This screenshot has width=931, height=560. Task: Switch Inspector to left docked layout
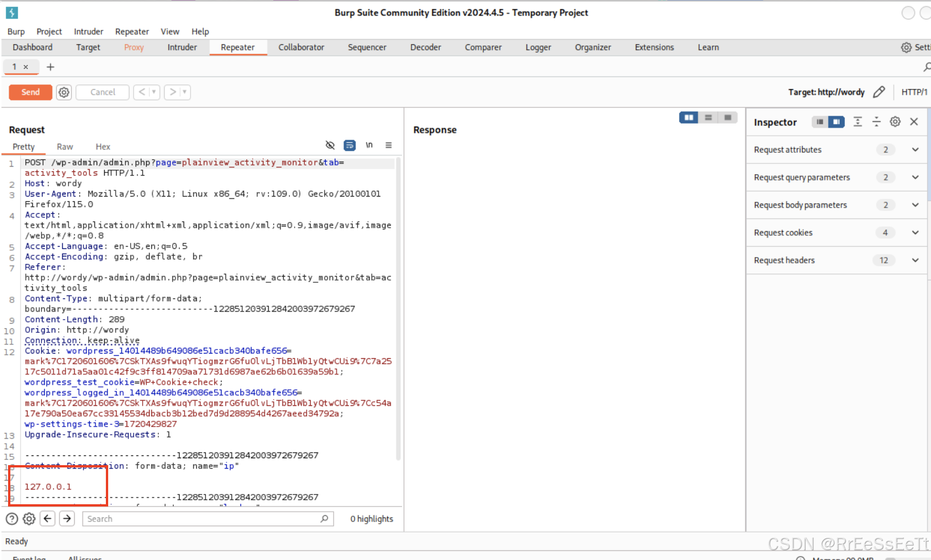[820, 122]
